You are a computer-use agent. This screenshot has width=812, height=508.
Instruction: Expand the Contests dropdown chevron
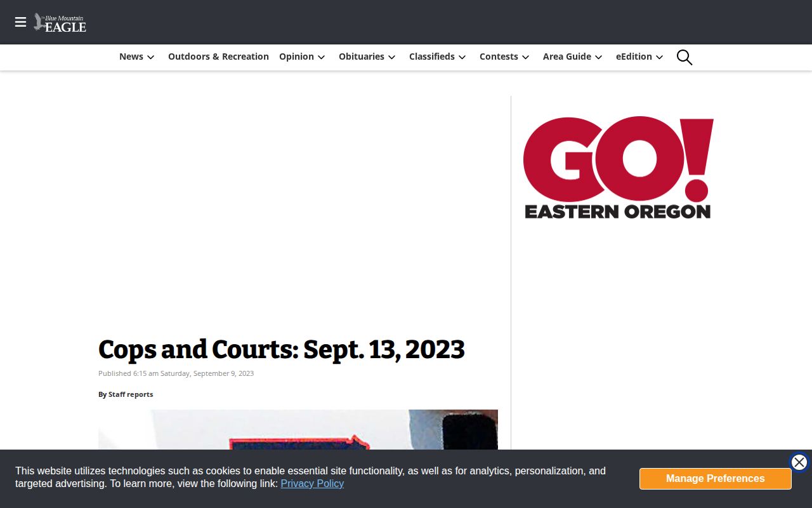pos(526,57)
